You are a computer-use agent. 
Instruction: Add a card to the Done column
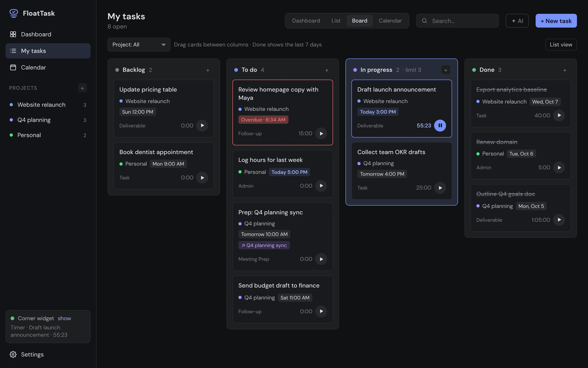(565, 70)
